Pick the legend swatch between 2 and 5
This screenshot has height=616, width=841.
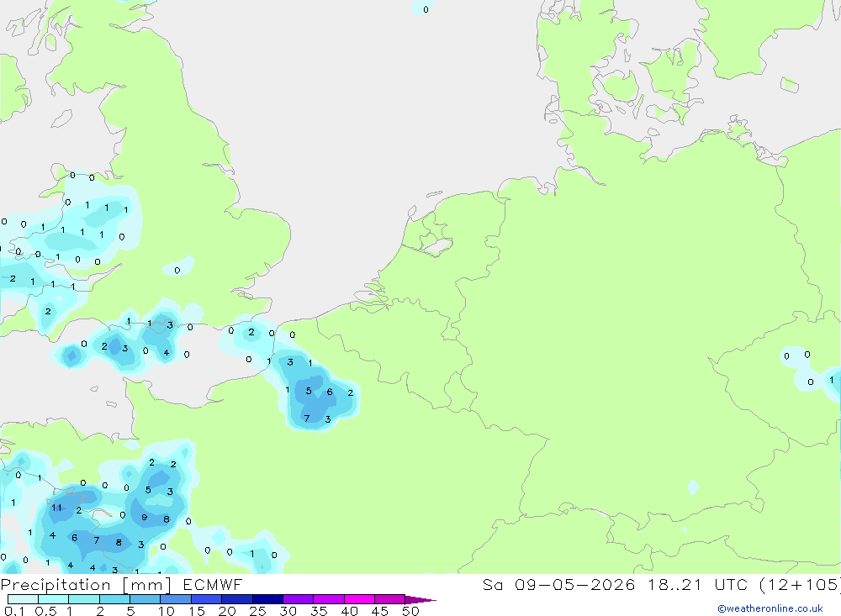pos(114,599)
